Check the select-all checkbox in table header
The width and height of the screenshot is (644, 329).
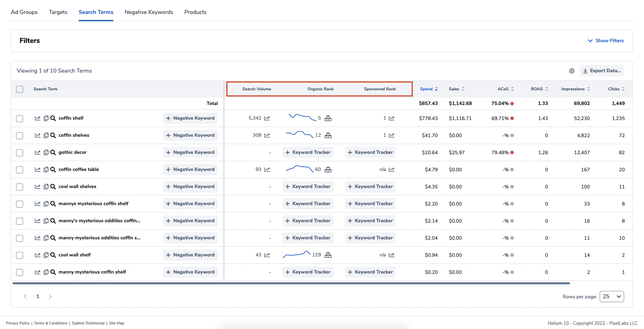click(x=20, y=89)
